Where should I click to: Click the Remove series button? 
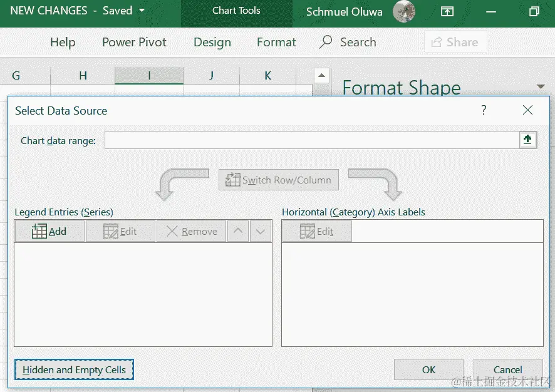(192, 231)
